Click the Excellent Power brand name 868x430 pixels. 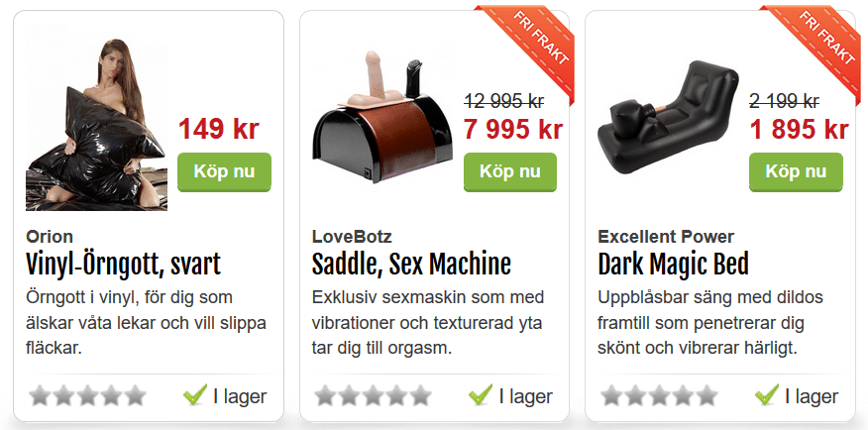pyautogui.click(x=666, y=237)
